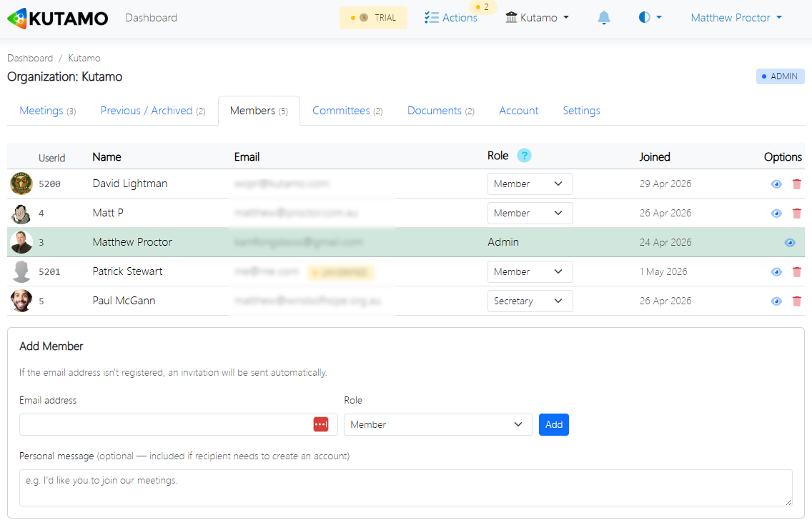Viewport: 812px width, 520px height.
Task: Click the Dashboard breadcrumb link
Action: pos(30,58)
